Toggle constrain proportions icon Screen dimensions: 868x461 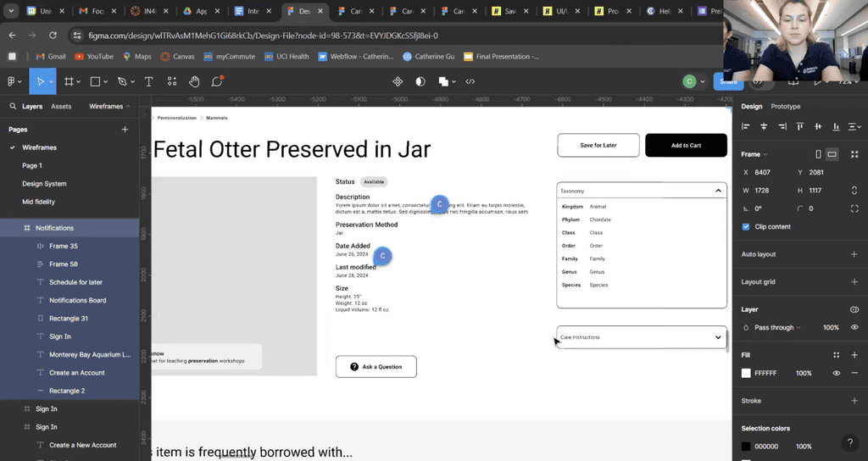click(x=854, y=191)
